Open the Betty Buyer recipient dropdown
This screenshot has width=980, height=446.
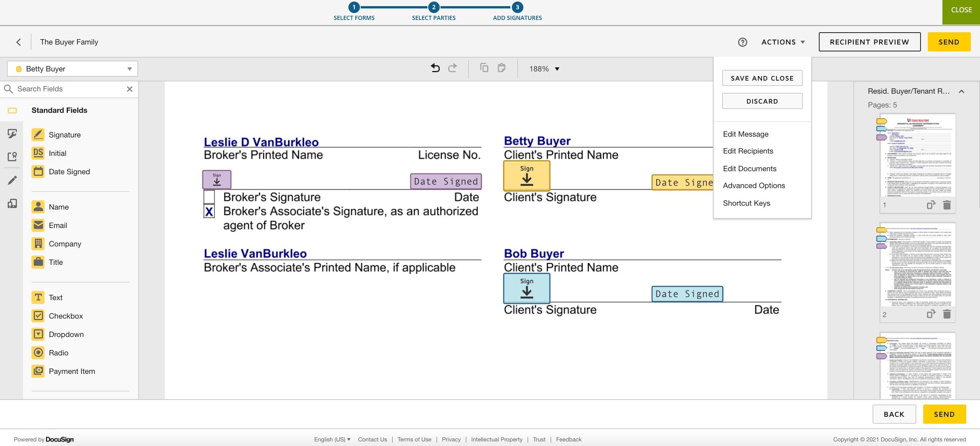pyautogui.click(x=72, y=69)
